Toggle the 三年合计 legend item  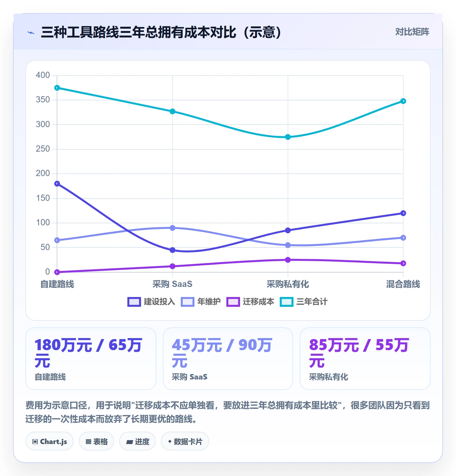[x=304, y=302]
